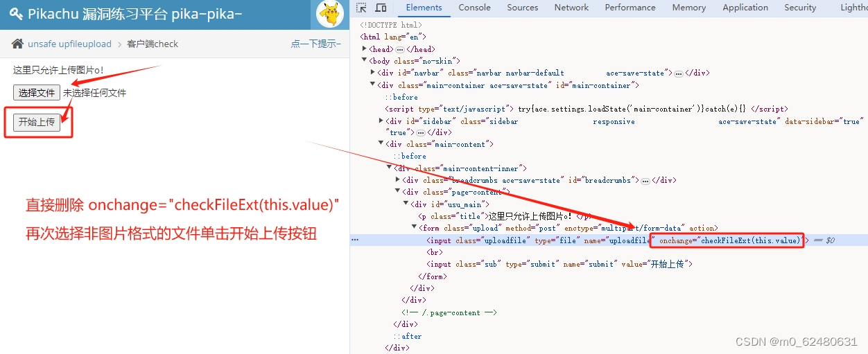Click the ellipsis button inside the head tag
This screenshot has height=354, width=868.
pyautogui.click(x=399, y=50)
